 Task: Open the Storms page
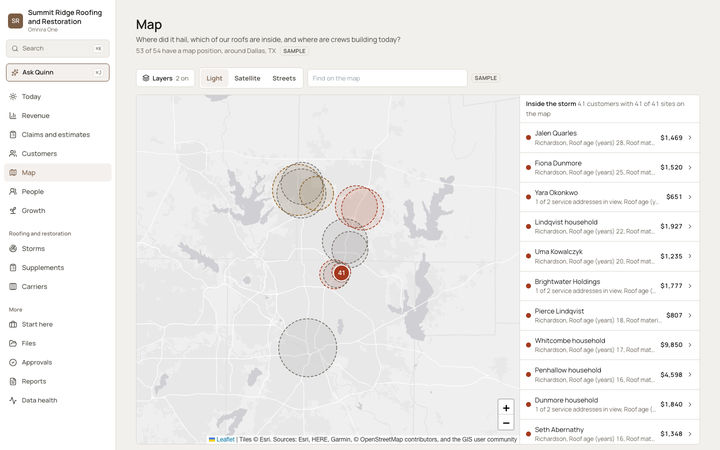pos(58,248)
